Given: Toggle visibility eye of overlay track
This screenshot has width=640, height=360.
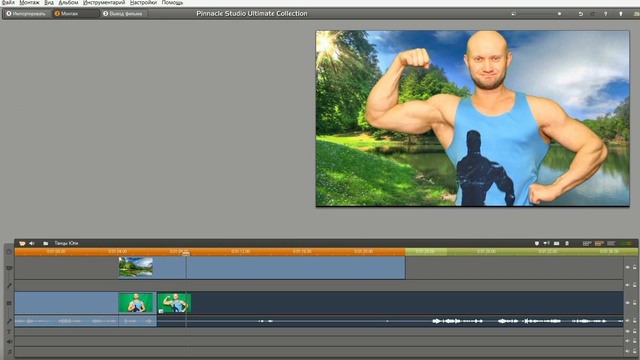Looking at the screenshot, I should pos(628,303).
